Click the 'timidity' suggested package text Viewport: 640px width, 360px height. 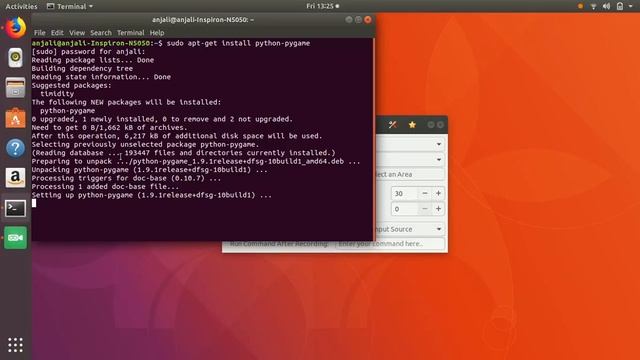click(x=57, y=94)
